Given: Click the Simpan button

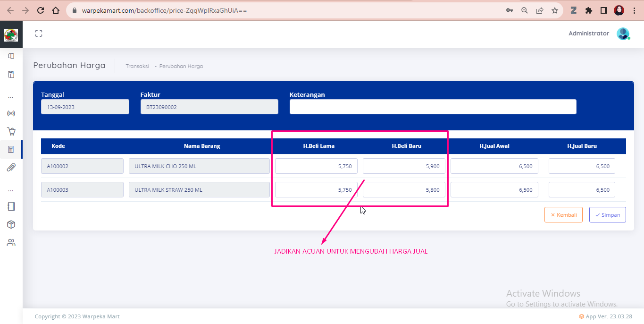Looking at the screenshot, I should (x=608, y=214).
